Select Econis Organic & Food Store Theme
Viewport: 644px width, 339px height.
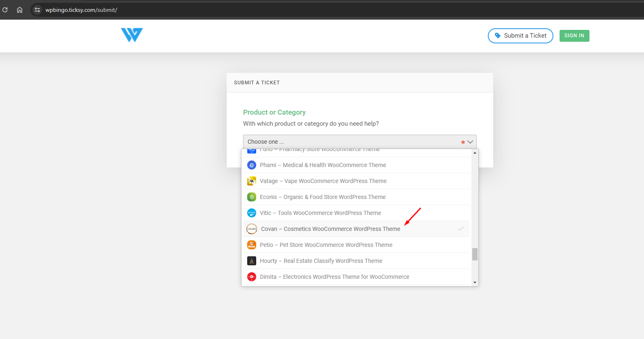pyautogui.click(x=357, y=197)
